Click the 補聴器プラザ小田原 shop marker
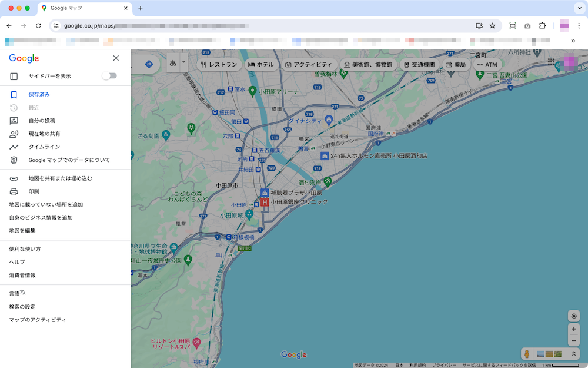The image size is (588, 368). pos(265,193)
